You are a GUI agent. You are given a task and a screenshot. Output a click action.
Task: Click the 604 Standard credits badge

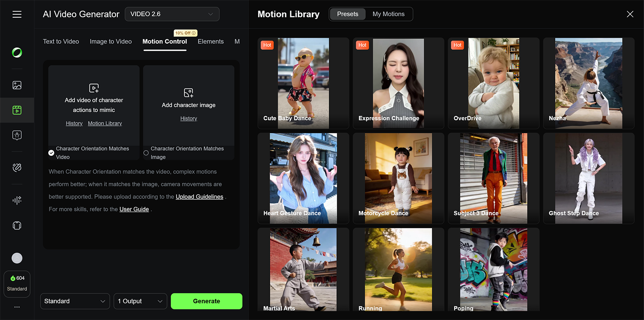coord(17,284)
